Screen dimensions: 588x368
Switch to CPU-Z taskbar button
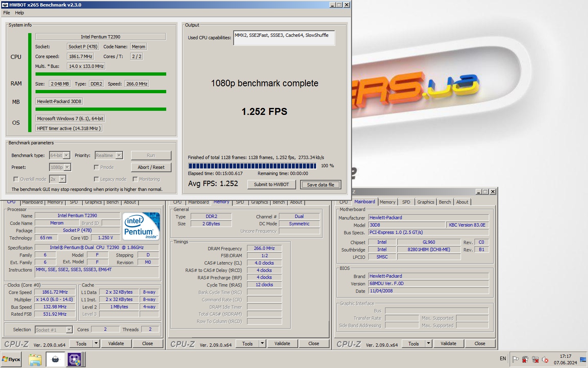click(74, 359)
